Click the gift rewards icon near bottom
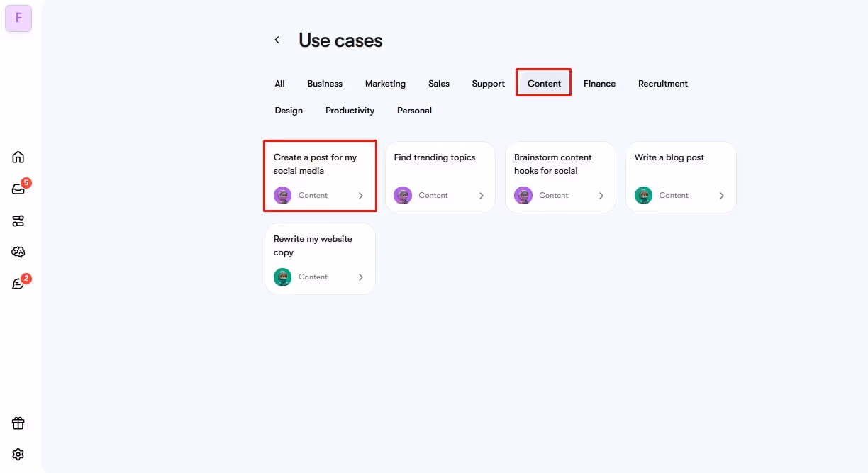 tap(18, 423)
